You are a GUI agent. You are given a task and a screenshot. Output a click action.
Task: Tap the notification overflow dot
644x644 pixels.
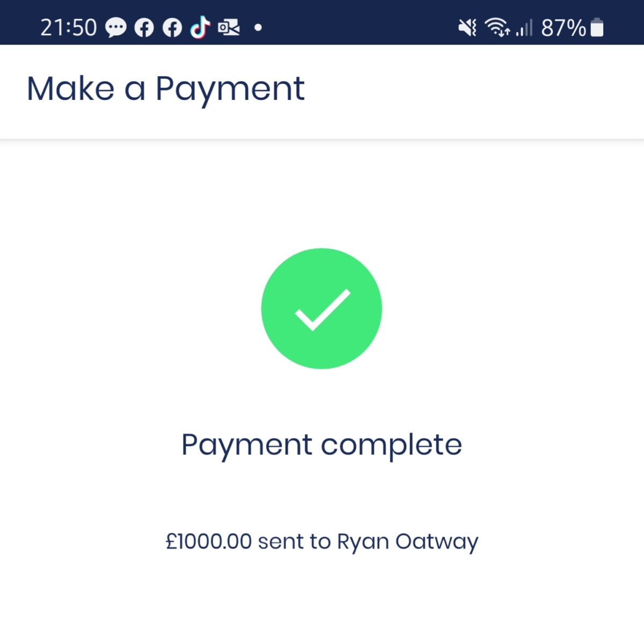(258, 27)
